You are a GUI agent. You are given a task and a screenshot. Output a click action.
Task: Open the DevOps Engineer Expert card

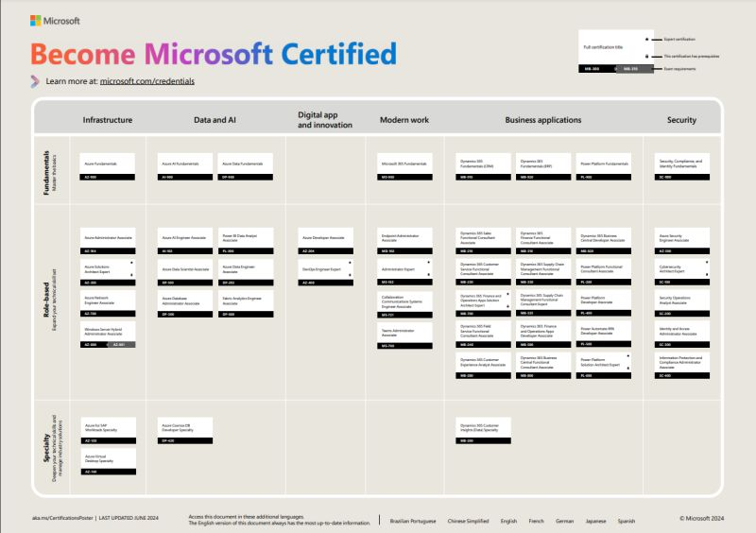pos(325,272)
